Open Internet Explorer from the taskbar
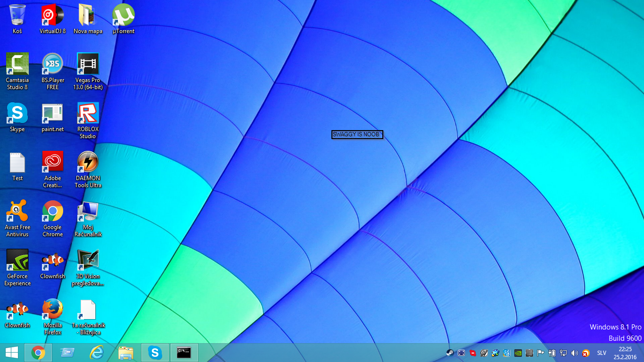The height and width of the screenshot is (362, 644). coord(97,353)
